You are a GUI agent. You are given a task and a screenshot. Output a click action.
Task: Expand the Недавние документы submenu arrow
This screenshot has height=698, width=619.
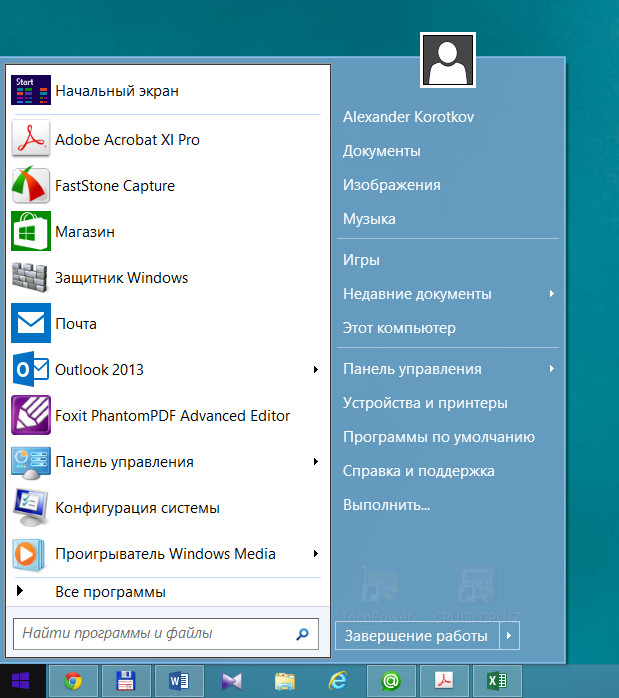pyautogui.click(x=552, y=294)
